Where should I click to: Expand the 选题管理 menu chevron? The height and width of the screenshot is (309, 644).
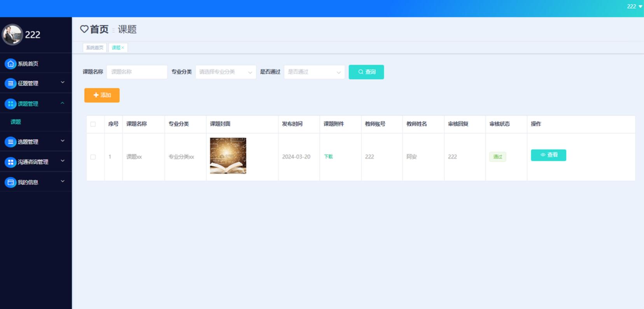63,141
